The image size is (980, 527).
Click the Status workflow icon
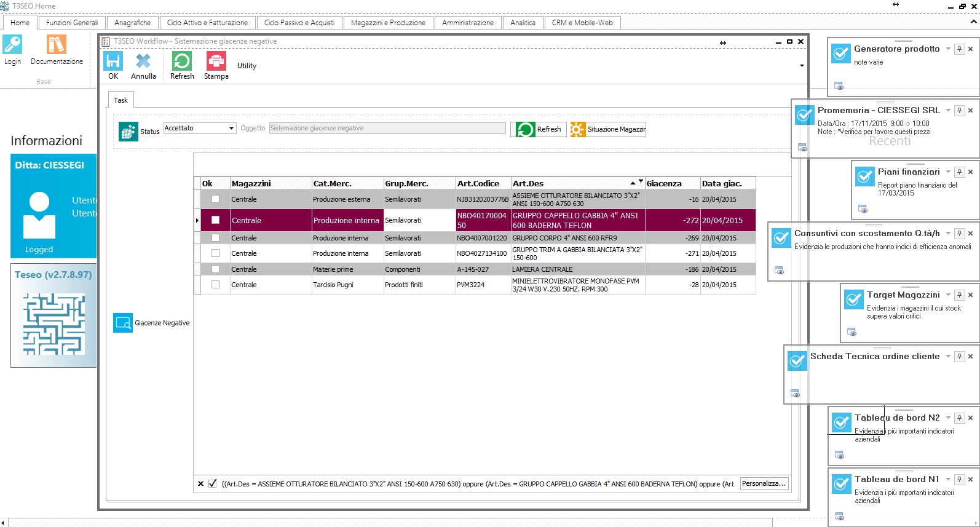point(128,132)
